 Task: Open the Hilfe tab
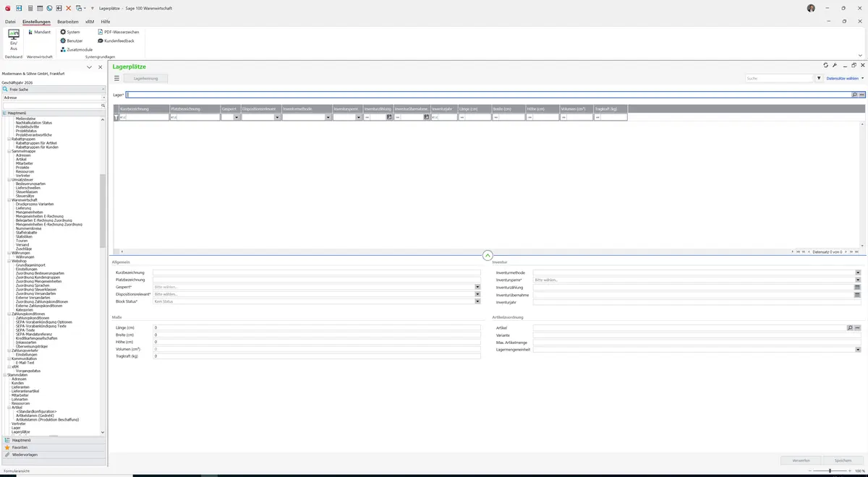pos(106,22)
